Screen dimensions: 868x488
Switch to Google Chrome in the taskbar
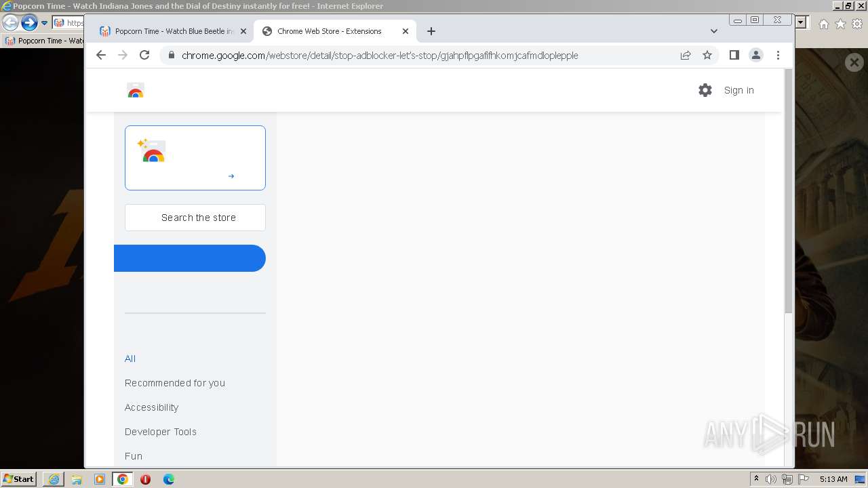point(123,479)
